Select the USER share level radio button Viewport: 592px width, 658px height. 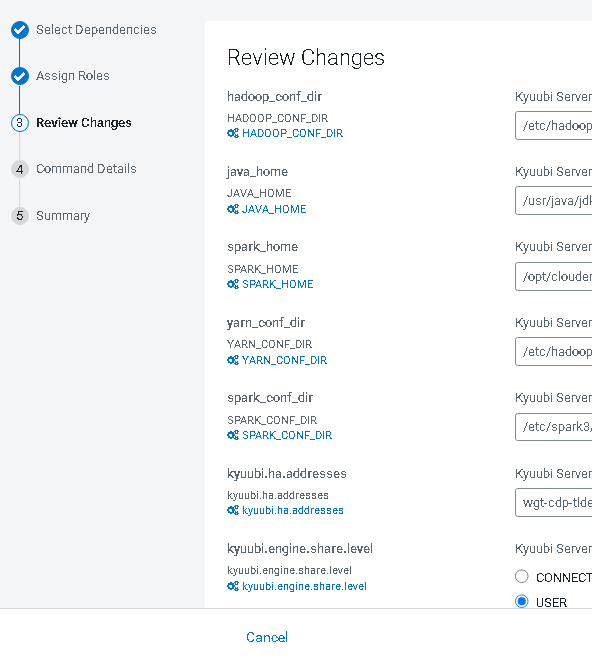tap(522, 601)
